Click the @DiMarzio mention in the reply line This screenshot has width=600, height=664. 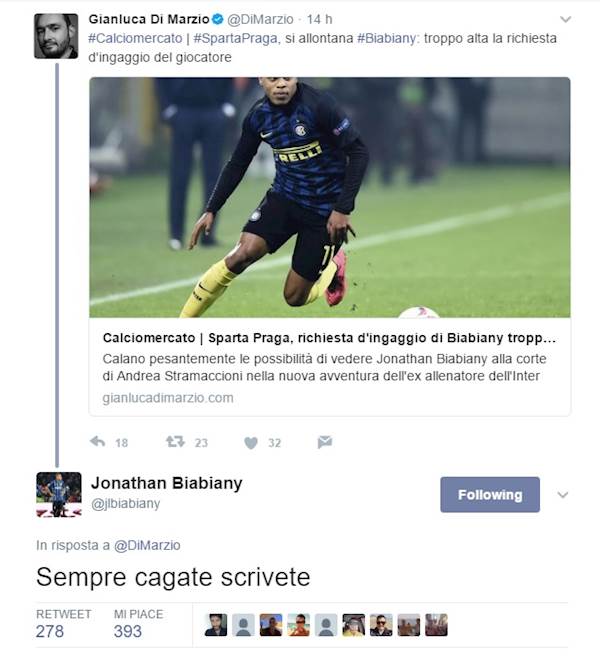[147, 545]
